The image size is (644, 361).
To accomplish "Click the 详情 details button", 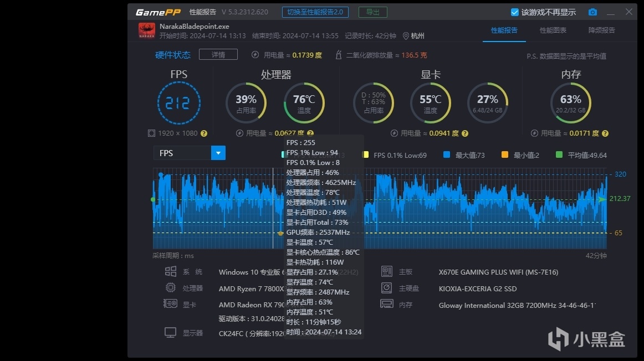I will pyautogui.click(x=218, y=54).
